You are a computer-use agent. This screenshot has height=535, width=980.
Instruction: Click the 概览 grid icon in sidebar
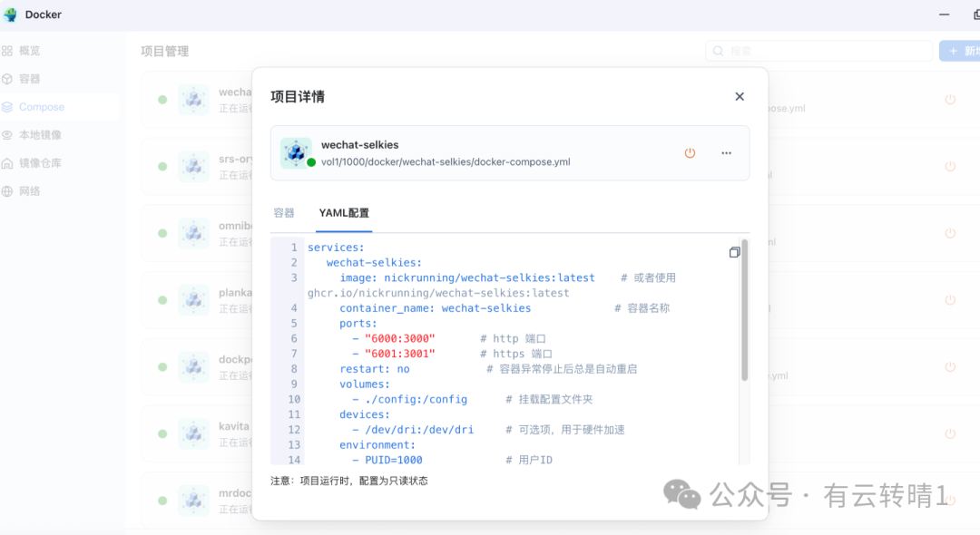7,51
